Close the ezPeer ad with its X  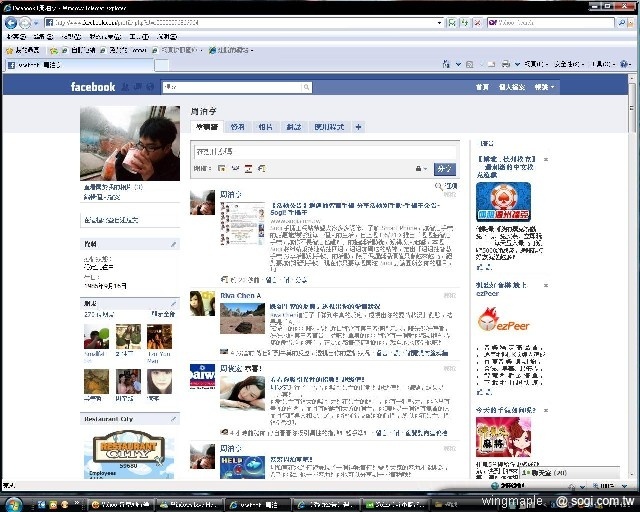(x=546, y=285)
